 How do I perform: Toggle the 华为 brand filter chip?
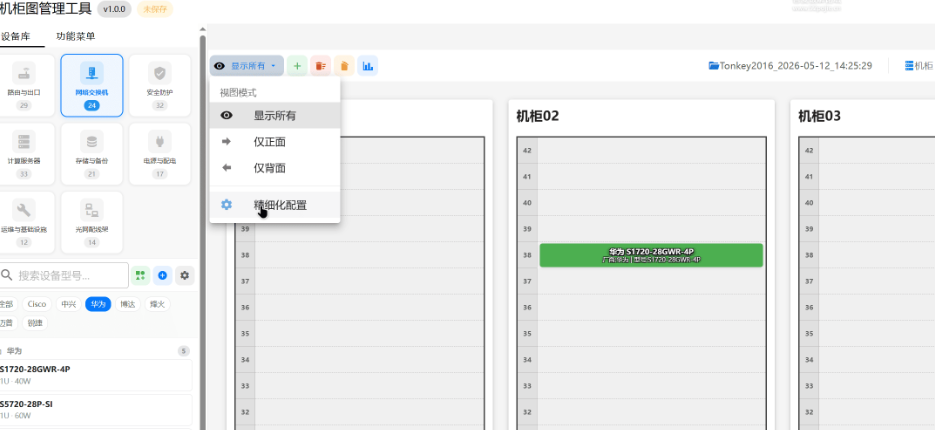click(x=98, y=304)
